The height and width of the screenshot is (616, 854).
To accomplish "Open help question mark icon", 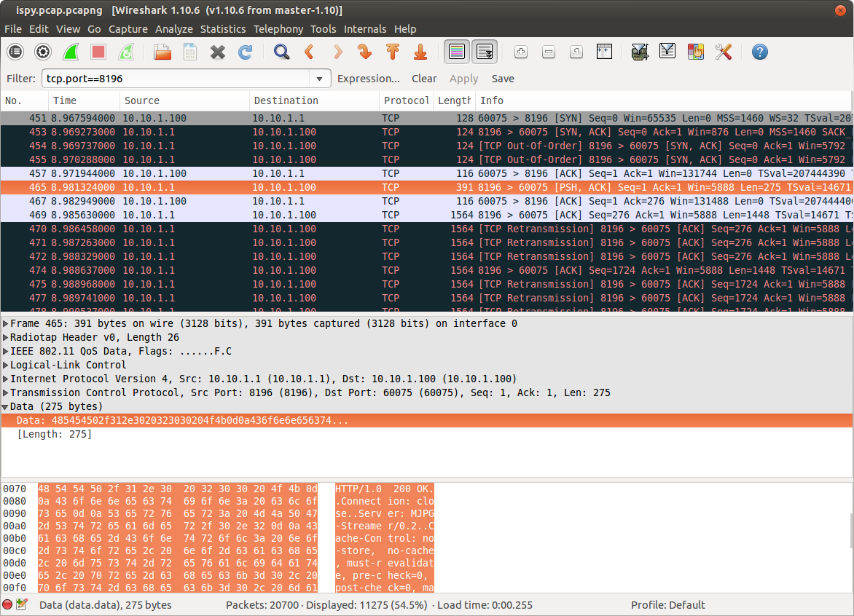I will [x=760, y=52].
